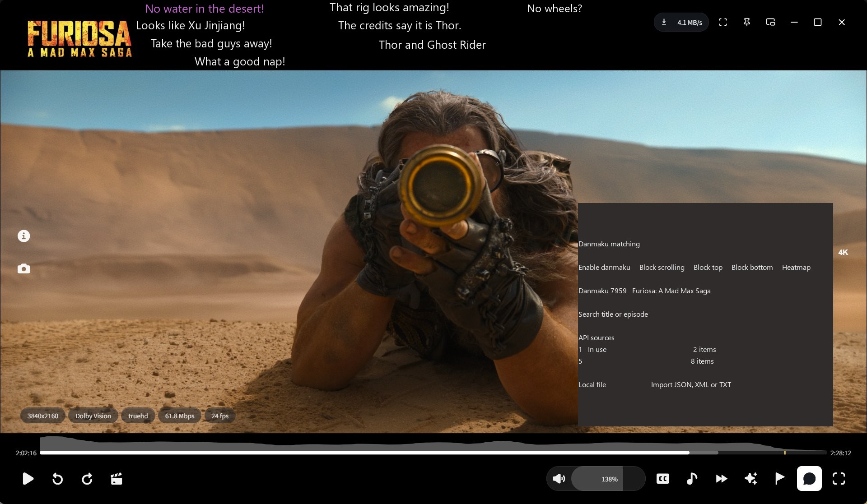Image resolution: width=867 pixels, height=504 pixels.
Task: Select API source 1 In use
Action: click(647, 350)
